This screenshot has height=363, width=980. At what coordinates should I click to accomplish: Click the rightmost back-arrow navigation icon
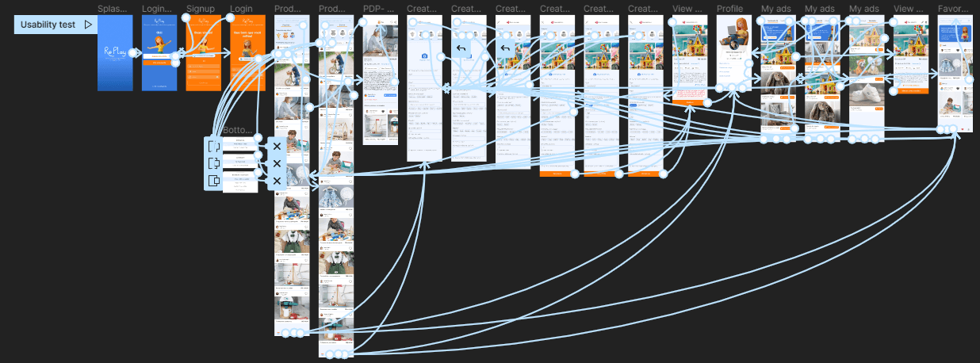(506, 48)
